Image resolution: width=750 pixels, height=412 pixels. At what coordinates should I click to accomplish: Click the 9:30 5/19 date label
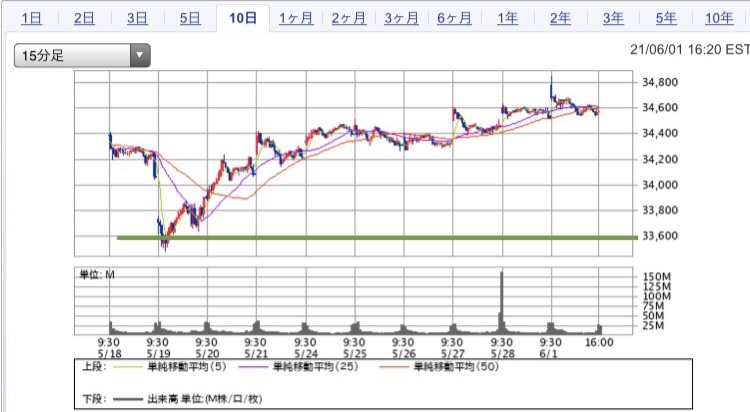(x=158, y=348)
